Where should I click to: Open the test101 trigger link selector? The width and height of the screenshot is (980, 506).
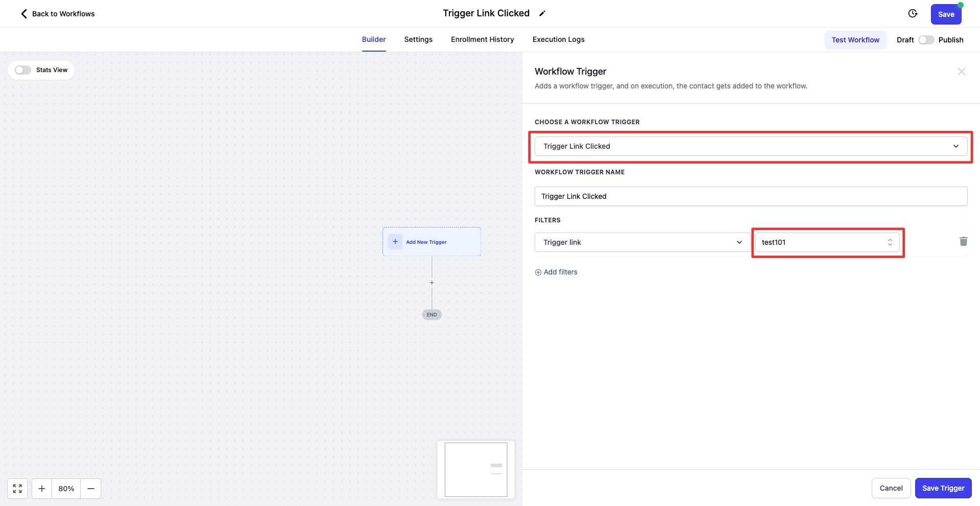[x=827, y=242]
